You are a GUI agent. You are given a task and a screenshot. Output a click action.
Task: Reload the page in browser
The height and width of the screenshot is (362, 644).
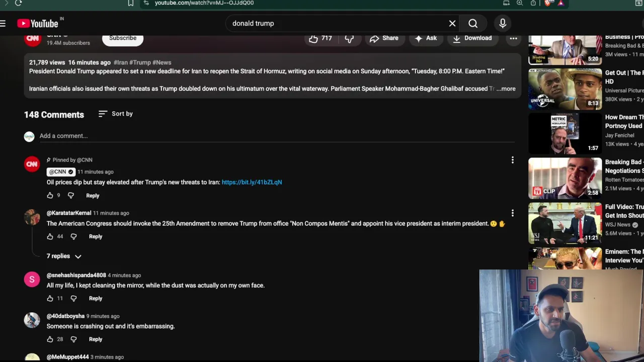18,3
